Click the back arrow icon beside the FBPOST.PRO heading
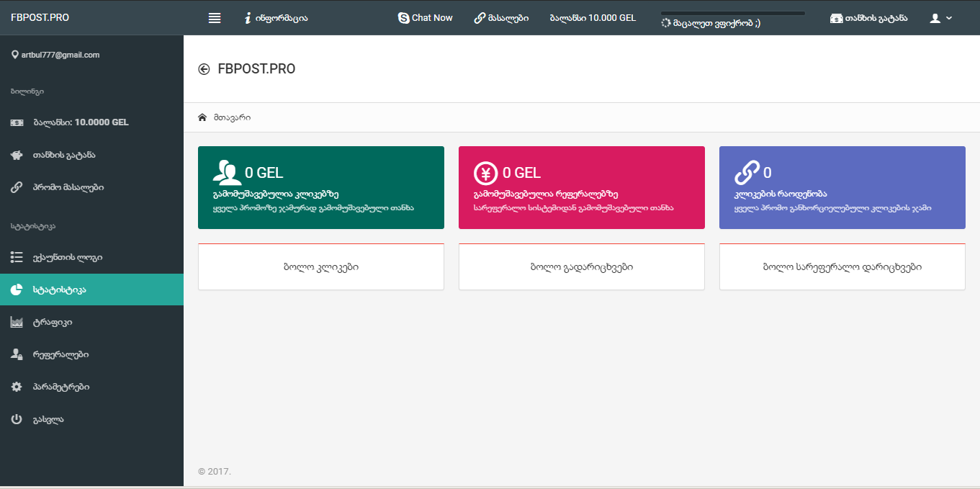The image size is (980, 489). pos(204,69)
